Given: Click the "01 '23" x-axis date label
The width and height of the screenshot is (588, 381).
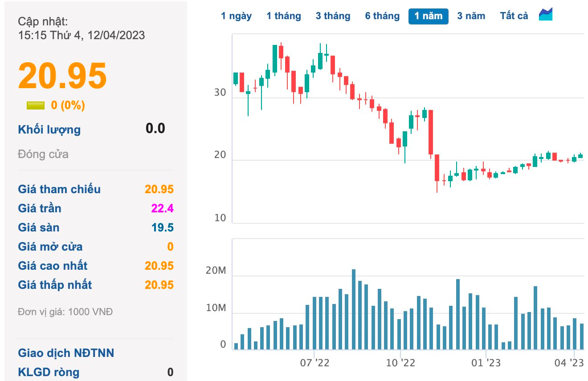Looking at the screenshot, I should click(486, 363).
